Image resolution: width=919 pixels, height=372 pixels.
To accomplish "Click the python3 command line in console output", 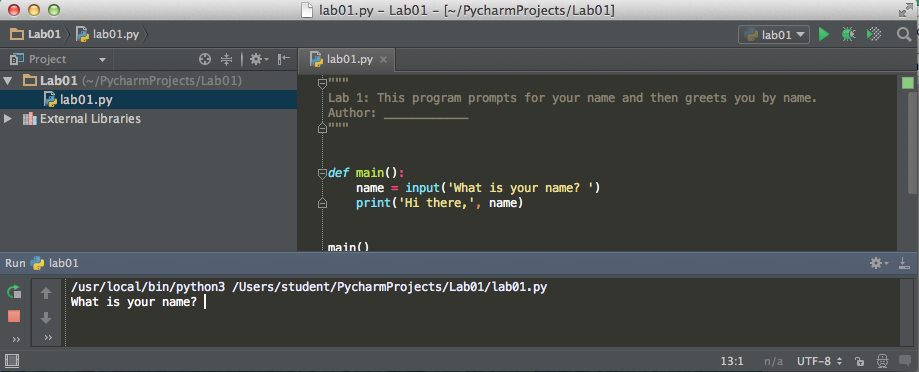I will click(308, 287).
